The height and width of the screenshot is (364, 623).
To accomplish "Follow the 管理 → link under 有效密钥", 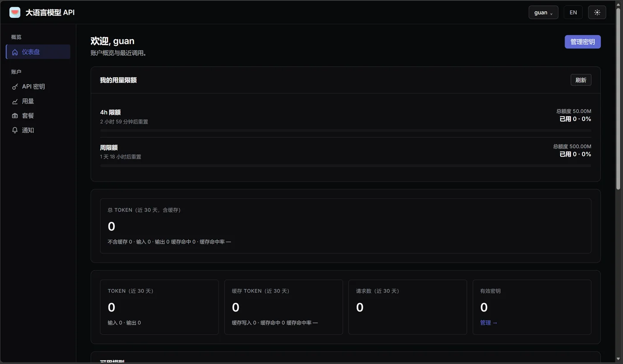I will (489, 323).
